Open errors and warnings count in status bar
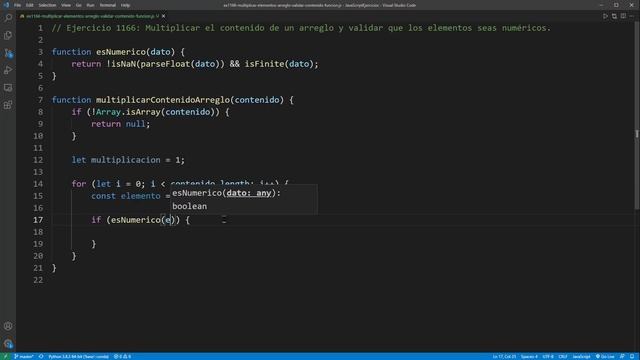Image resolution: width=640 pixels, height=360 pixels. (122, 356)
